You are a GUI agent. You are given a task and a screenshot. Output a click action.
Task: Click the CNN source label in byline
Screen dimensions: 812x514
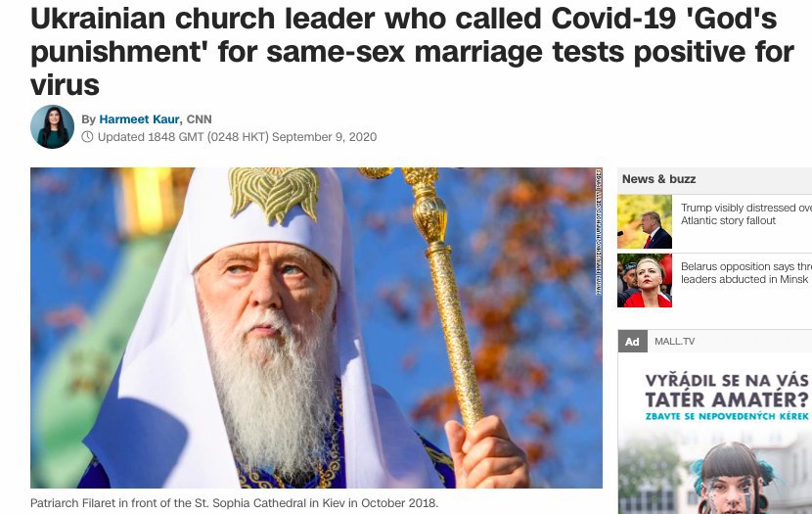(x=199, y=119)
